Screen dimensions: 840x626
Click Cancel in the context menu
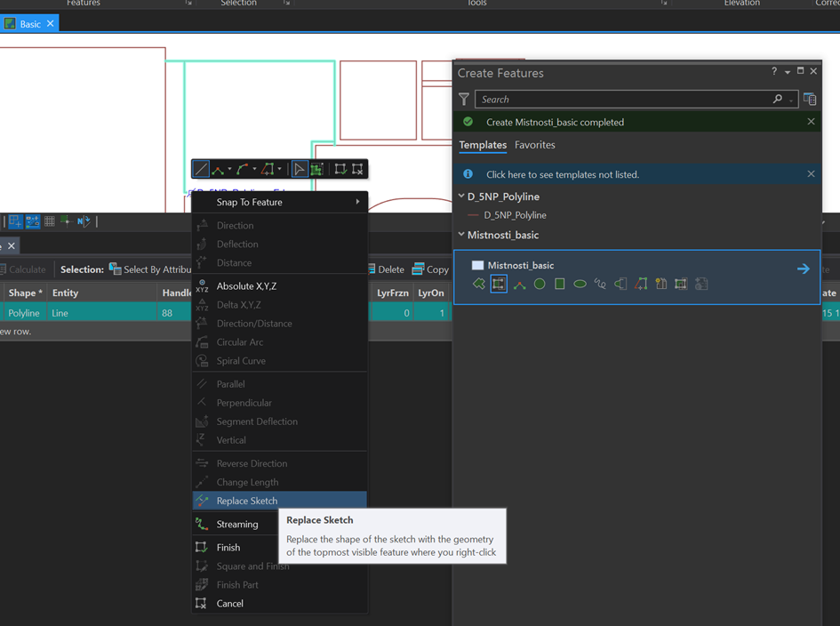(x=280, y=604)
